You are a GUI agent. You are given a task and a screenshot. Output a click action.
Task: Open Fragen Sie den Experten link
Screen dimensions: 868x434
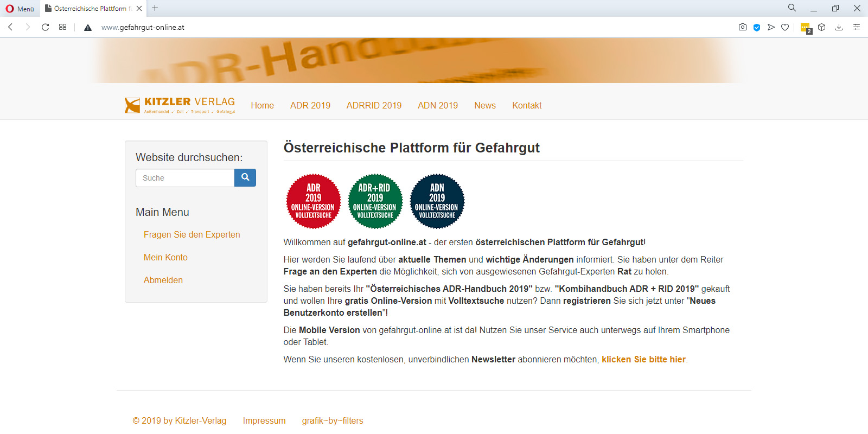192,234
